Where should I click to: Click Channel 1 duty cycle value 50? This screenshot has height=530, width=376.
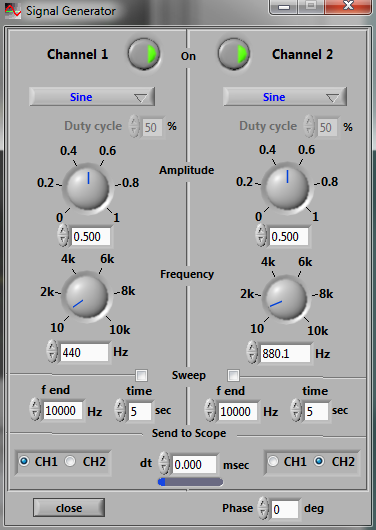152,127
